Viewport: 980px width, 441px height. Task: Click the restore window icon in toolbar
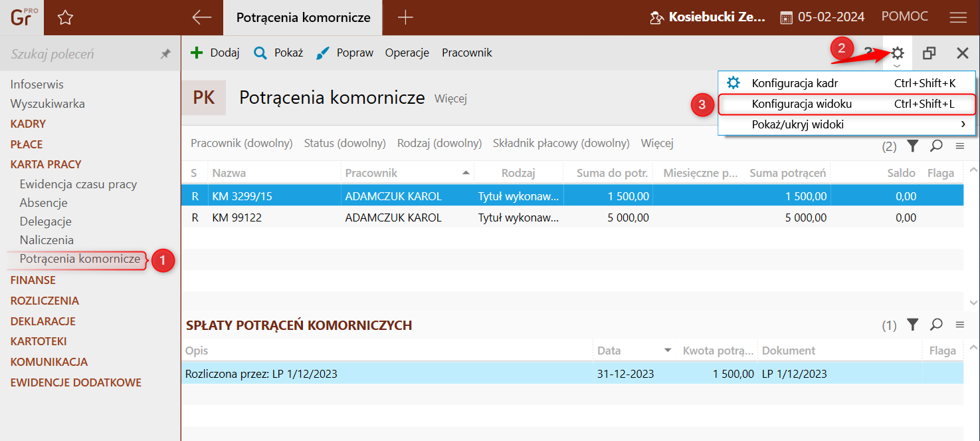[930, 53]
